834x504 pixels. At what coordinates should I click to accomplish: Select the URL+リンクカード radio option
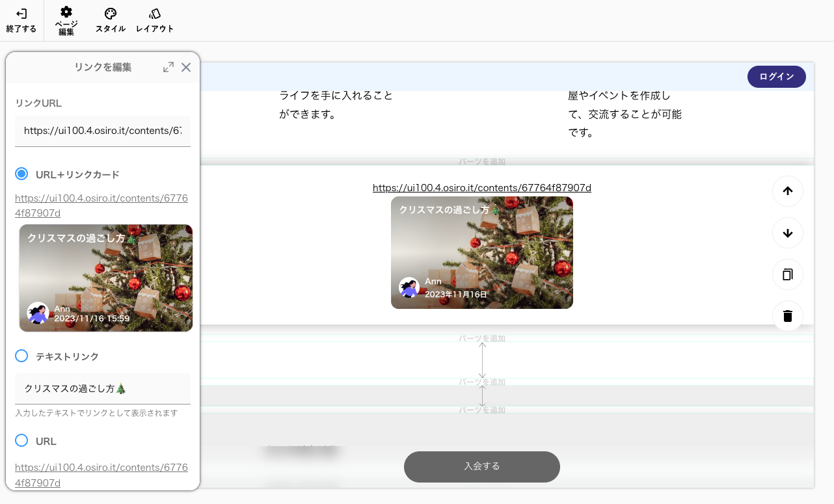point(21,174)
